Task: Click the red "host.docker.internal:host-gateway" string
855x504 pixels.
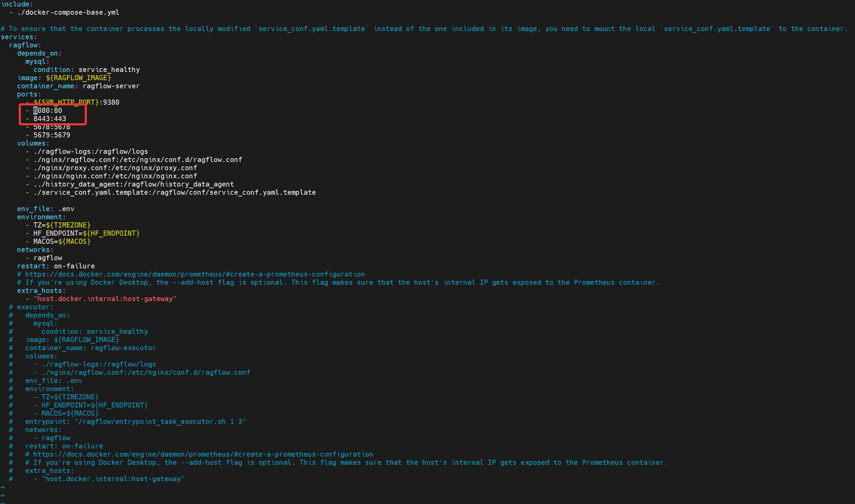Action: 105,299
